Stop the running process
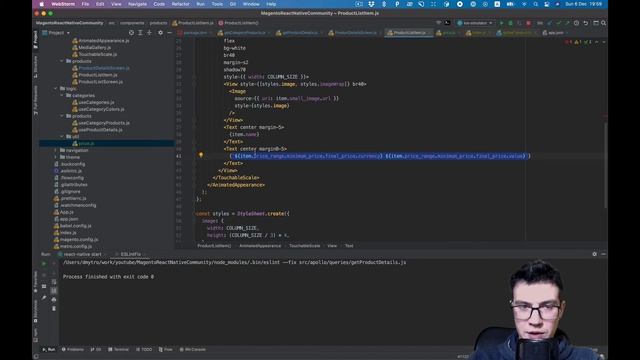The height and width of the screenshot is (360, 640). (x=529, y=23)
